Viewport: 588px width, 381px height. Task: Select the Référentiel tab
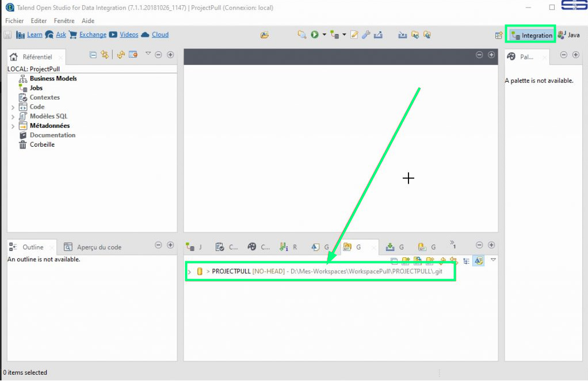(x=37, y=56)
